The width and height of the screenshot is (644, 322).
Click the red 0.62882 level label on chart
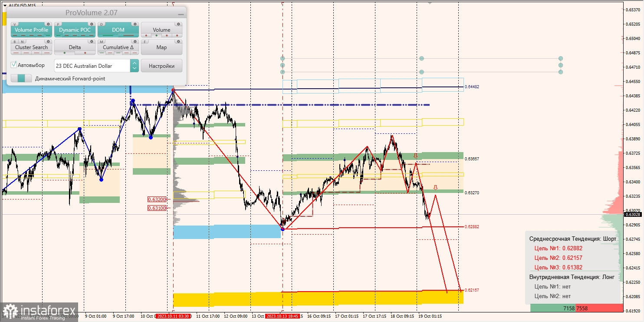point(472,227)
